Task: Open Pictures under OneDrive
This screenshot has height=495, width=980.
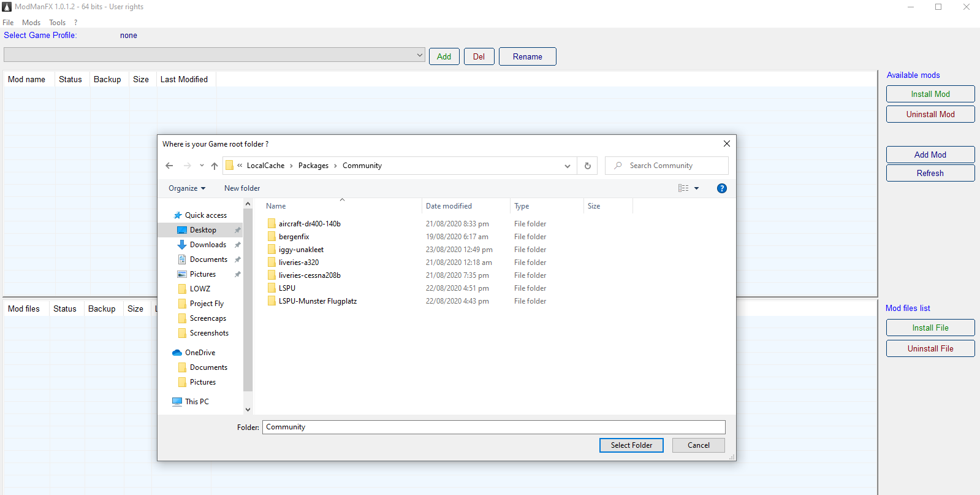Action: (x=203, y=382)
